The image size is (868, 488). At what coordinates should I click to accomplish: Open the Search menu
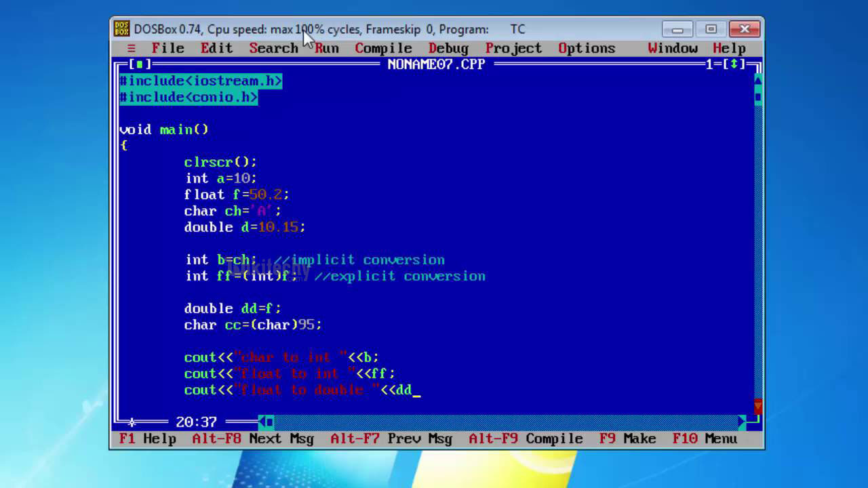[273, 48]
